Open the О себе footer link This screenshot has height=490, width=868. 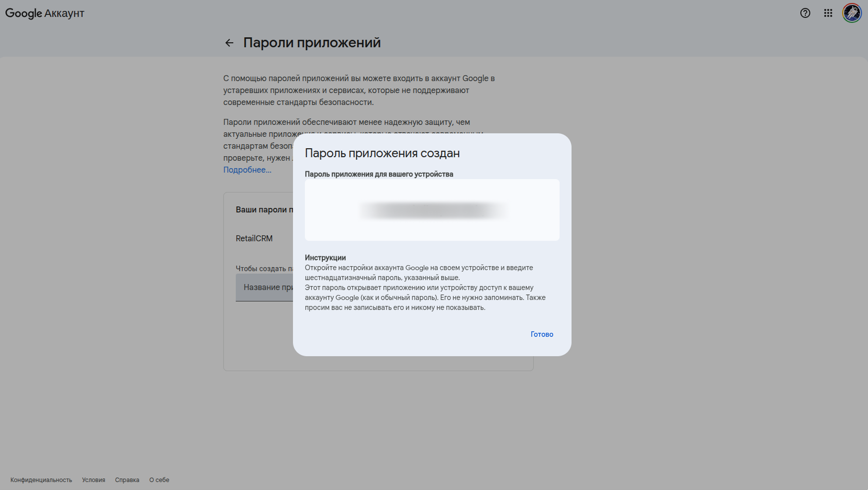click(x=159, y=480)
